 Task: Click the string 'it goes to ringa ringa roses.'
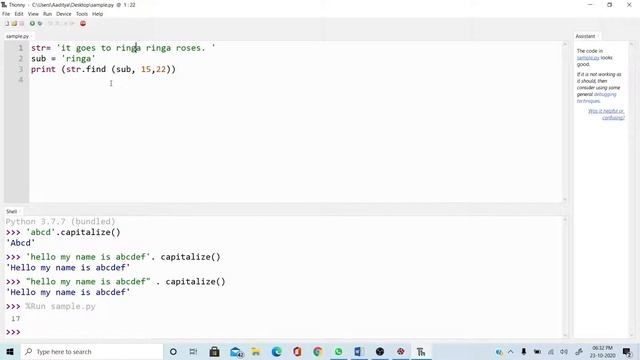coord(136,48)
